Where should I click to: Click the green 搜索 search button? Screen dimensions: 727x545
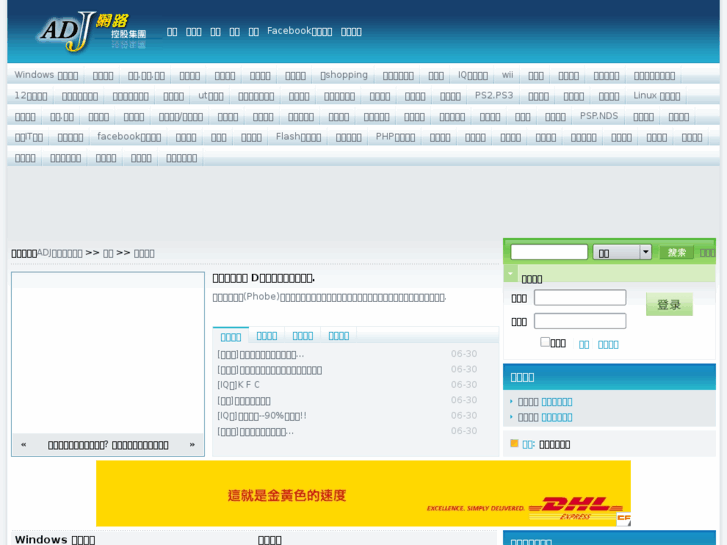click(x=676, y=252)
